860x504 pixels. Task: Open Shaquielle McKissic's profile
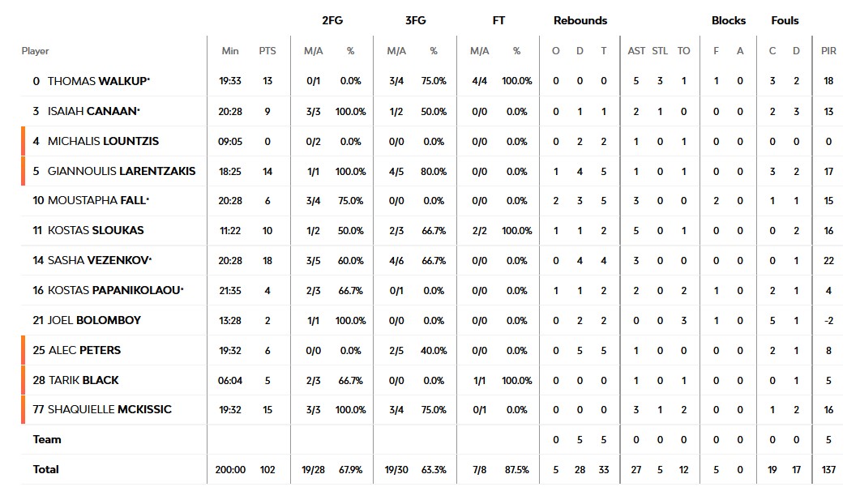click(x=109, y=410)
